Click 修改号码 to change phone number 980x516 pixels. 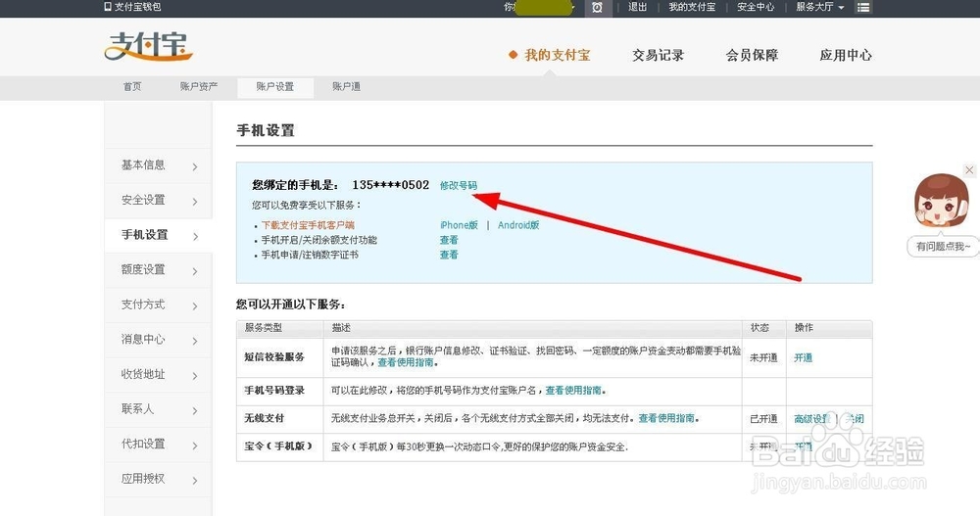(x=458, y=185)
